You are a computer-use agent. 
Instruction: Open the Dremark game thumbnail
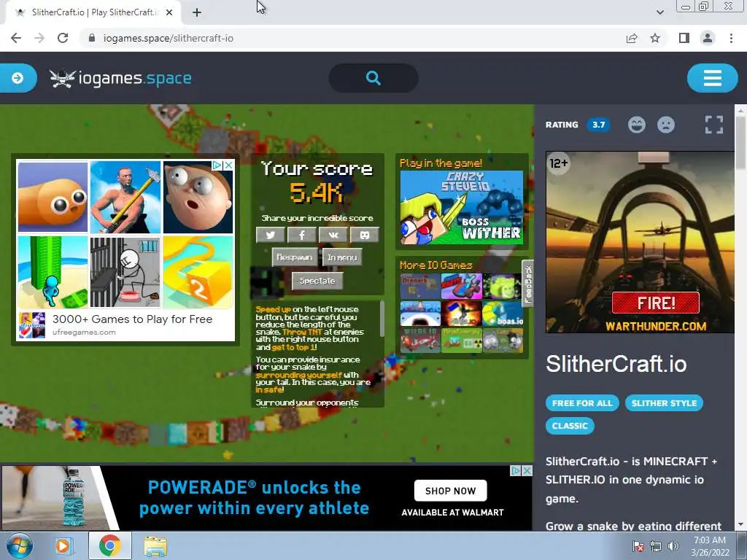tap(420, 286)
